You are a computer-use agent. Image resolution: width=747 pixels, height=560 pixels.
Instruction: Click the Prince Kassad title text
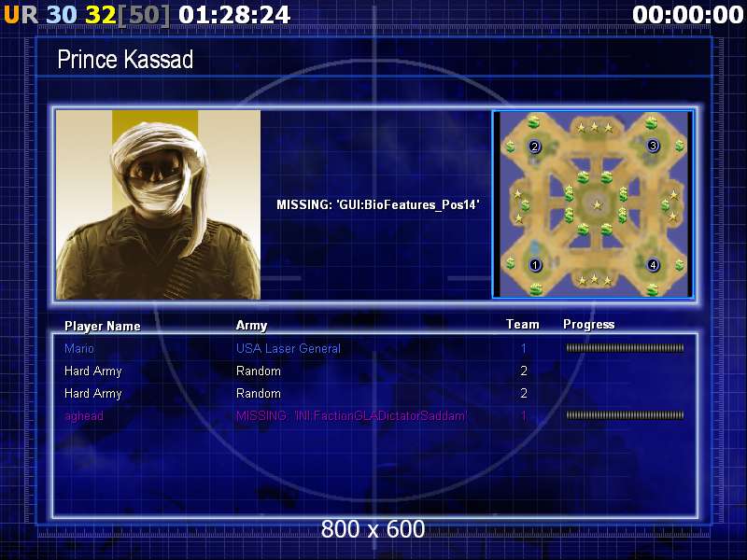125,60
